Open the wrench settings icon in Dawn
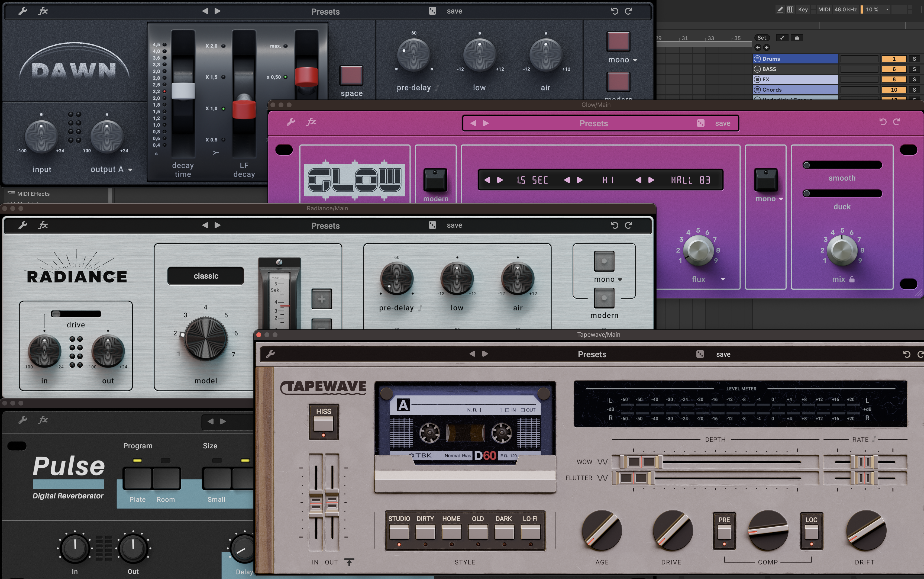The width and height of the screenshot is (924, 579). (x=22, y=11)
